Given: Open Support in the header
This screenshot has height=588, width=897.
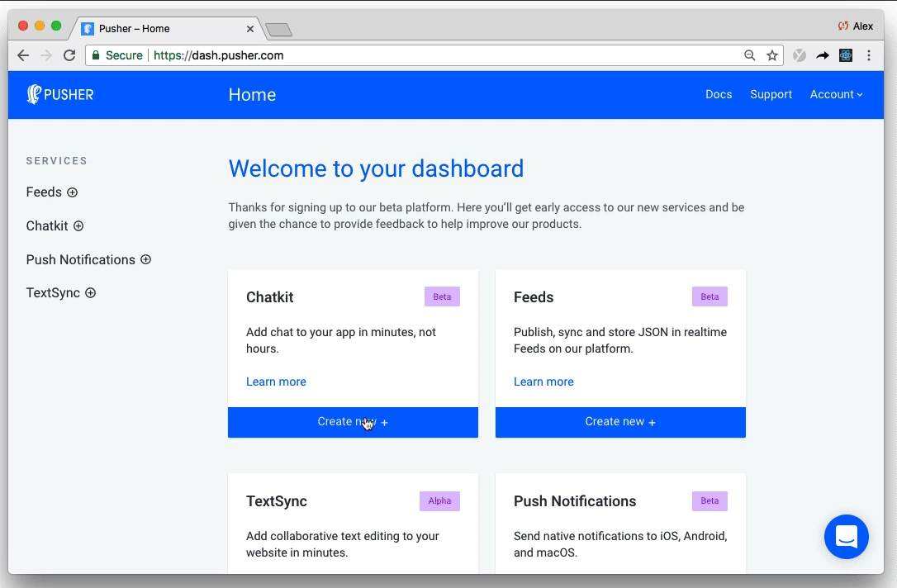Looking at the screenshot, I should 771,94.
